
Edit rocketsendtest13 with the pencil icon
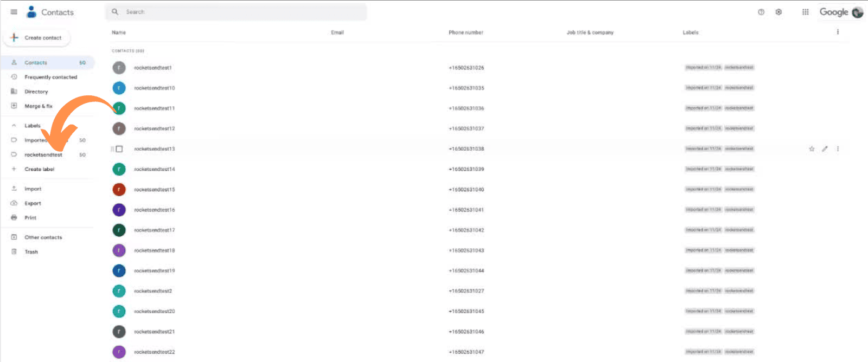(x=825, y=148)
